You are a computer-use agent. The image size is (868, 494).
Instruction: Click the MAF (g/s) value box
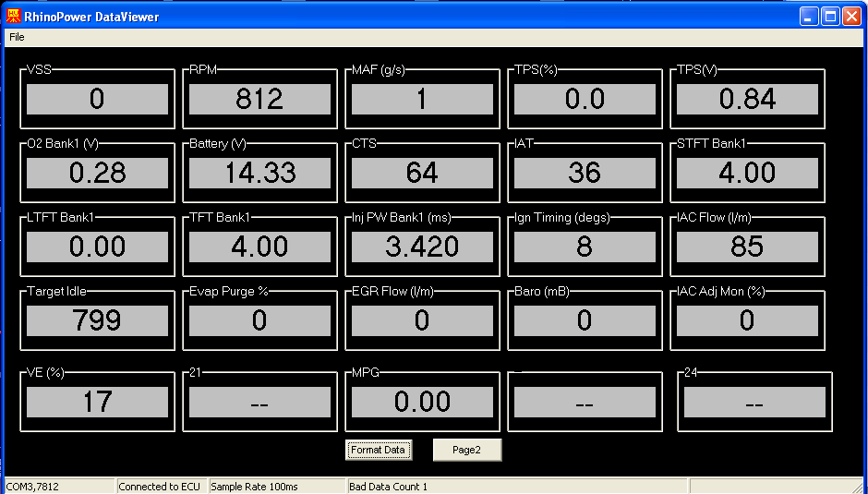[x=422, y=100]
